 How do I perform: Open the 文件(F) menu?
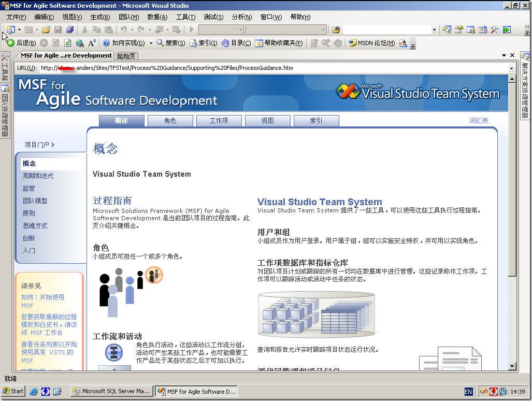(16, 17)
